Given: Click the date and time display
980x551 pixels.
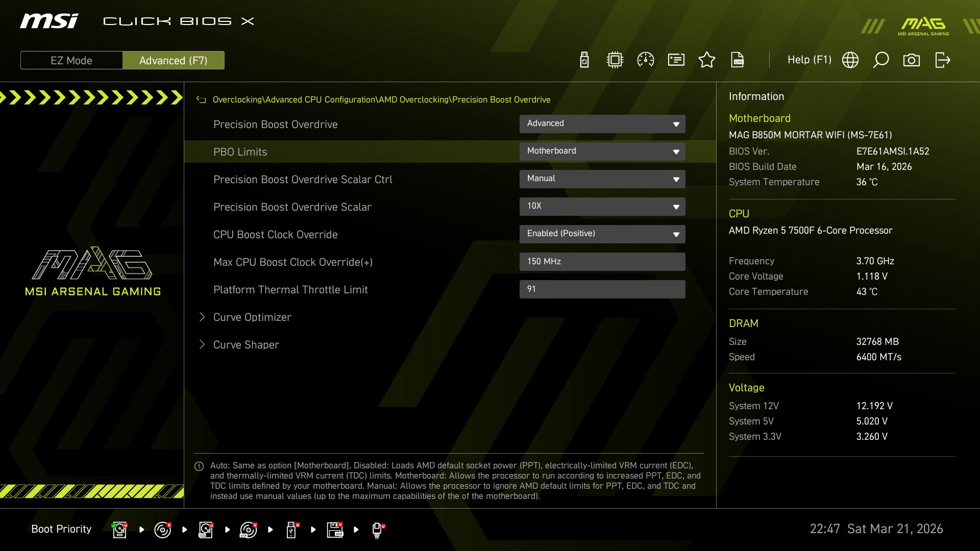Looking at the screenshot, I should coord(876,529).
